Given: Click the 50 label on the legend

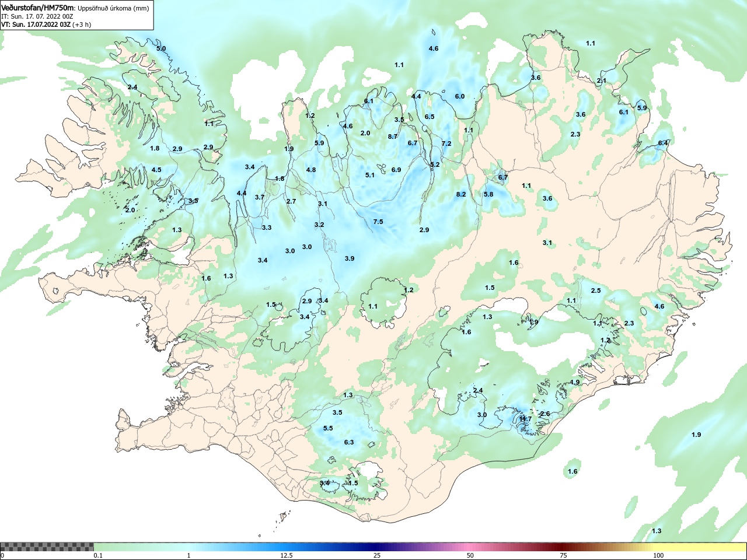Looking at the screenshot, I should [470, 556].
